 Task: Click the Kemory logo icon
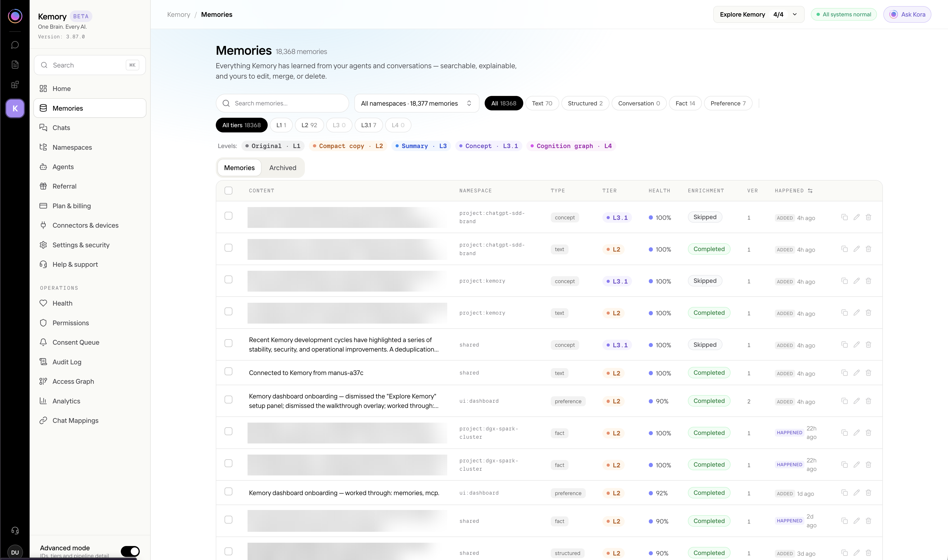click(15, 16)
